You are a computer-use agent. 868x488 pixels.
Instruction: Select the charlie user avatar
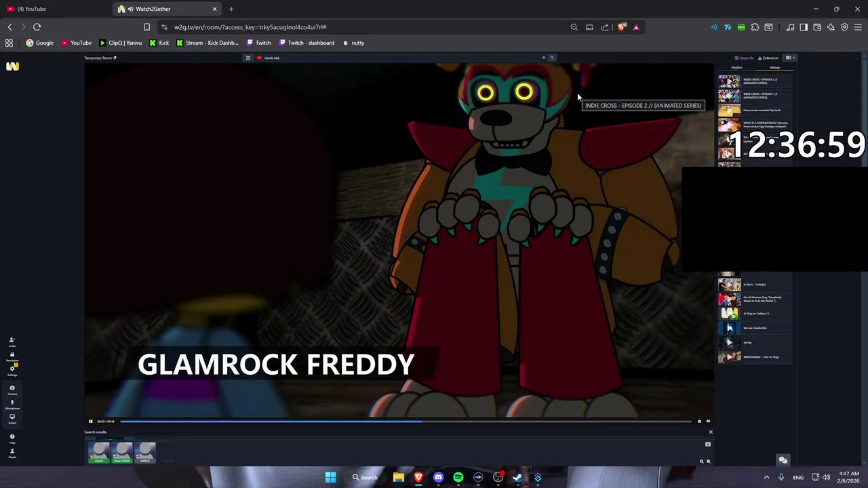(99, 452)
